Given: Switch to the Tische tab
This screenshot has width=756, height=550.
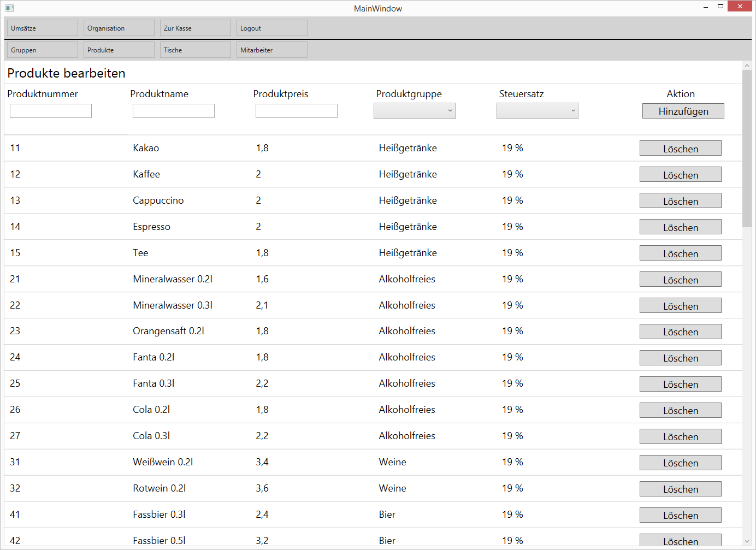Looking at the screenshot, I should (x=195, y=50).
